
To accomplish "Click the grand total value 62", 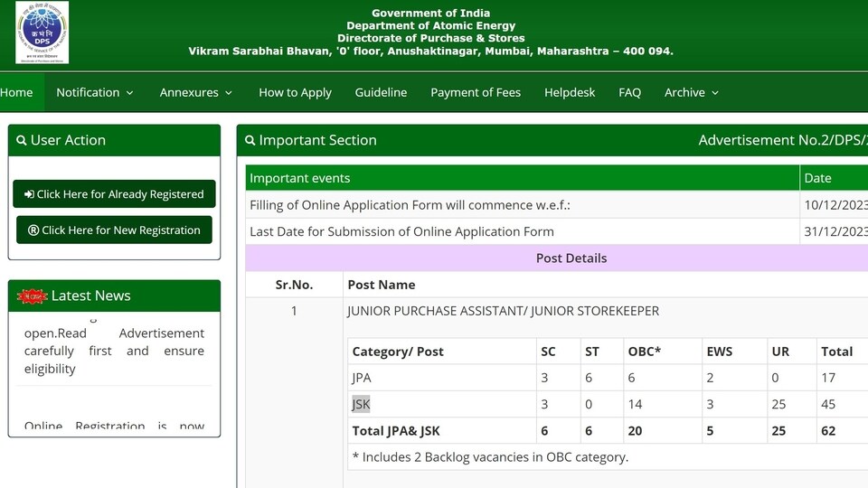I will (828, 431).
